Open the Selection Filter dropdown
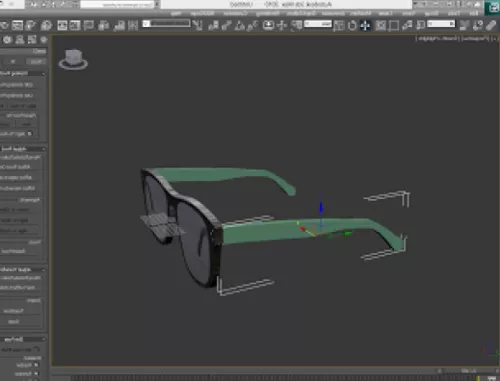Image resolution: width=500 pixels, height=381 pixels. (x=441, y=24)
